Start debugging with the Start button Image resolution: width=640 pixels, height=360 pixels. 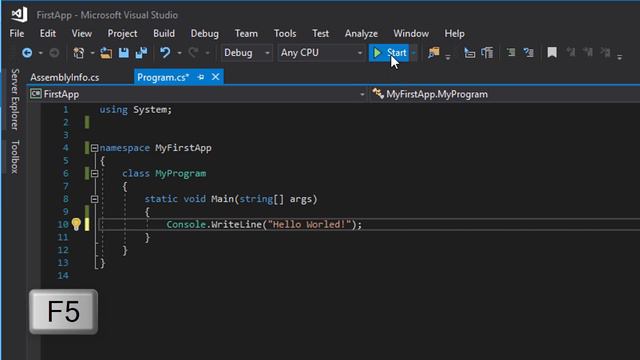(389, 53)
